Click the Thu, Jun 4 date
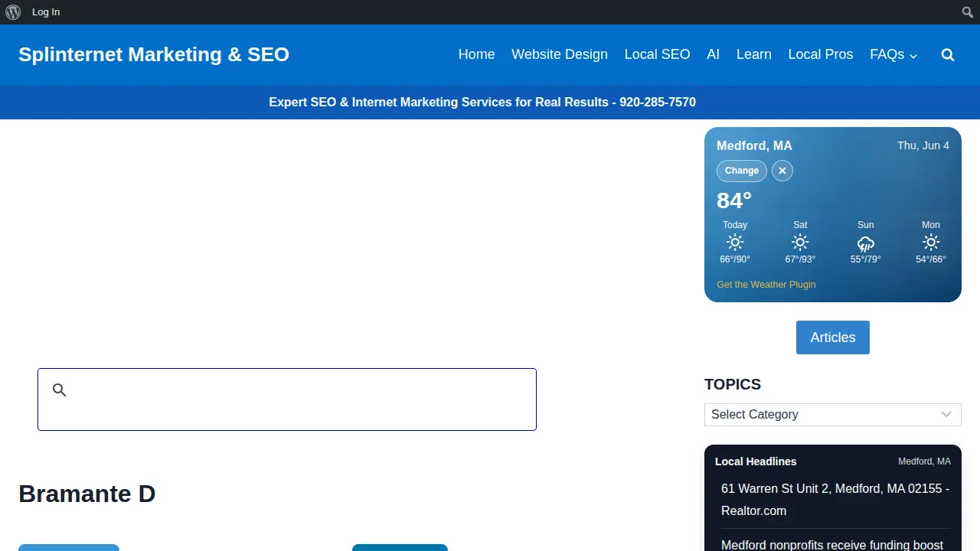The width and height of the screenshot is (980, 551). [x=923, y=145]
